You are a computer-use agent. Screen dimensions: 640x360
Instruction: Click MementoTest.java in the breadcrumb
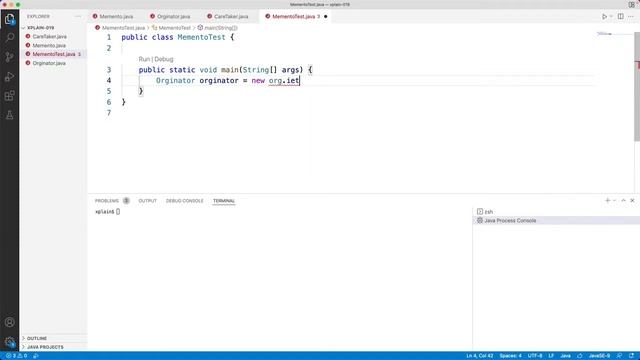[x=123, y=28]
